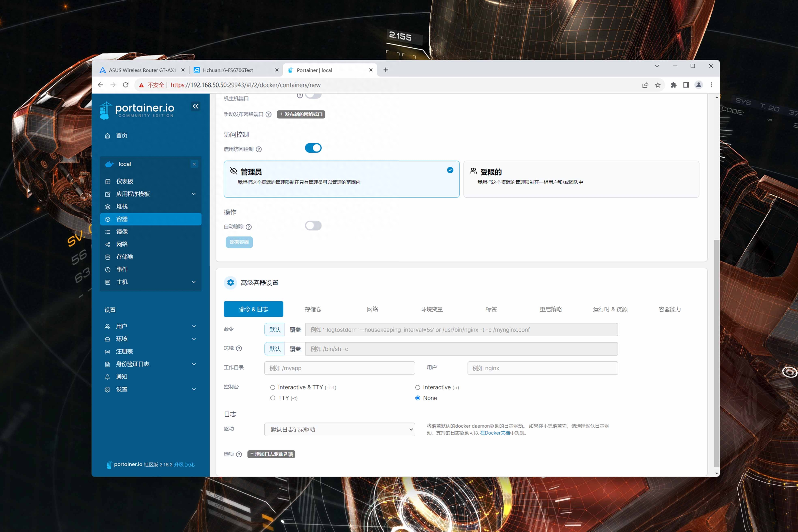Open the 首页 home page
The height and width of the screenshot is (532, 798).
pos(121,135)
